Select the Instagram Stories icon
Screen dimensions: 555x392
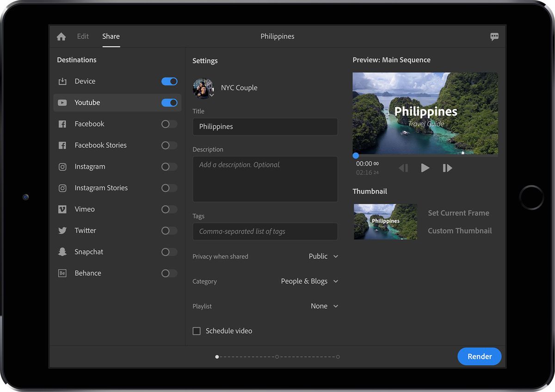[62, 188]
